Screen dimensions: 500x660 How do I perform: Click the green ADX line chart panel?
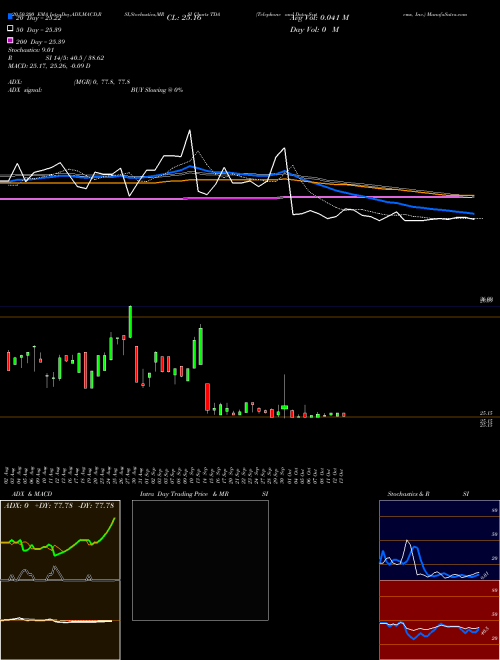(60, 540)
